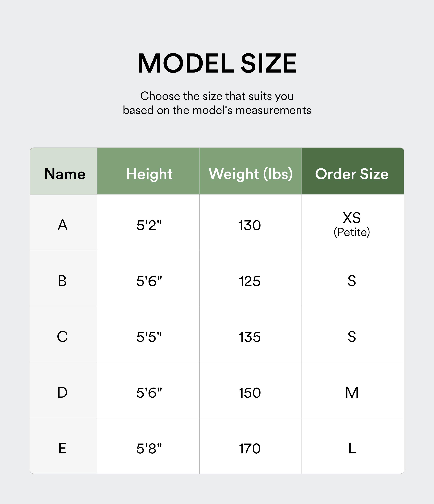This screenshot has width=434, height=504.
Task: Select the 130 weight cell
Action: [x=250, y=225]
